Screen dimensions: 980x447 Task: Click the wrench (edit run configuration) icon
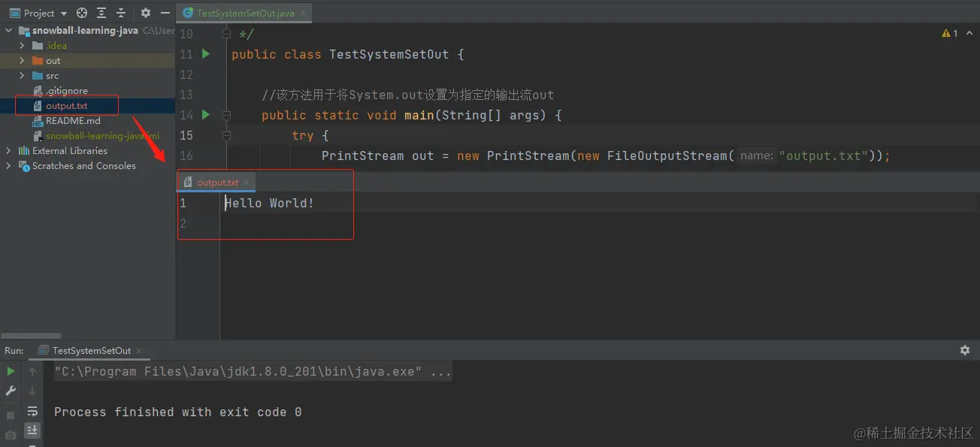point(11,391)
